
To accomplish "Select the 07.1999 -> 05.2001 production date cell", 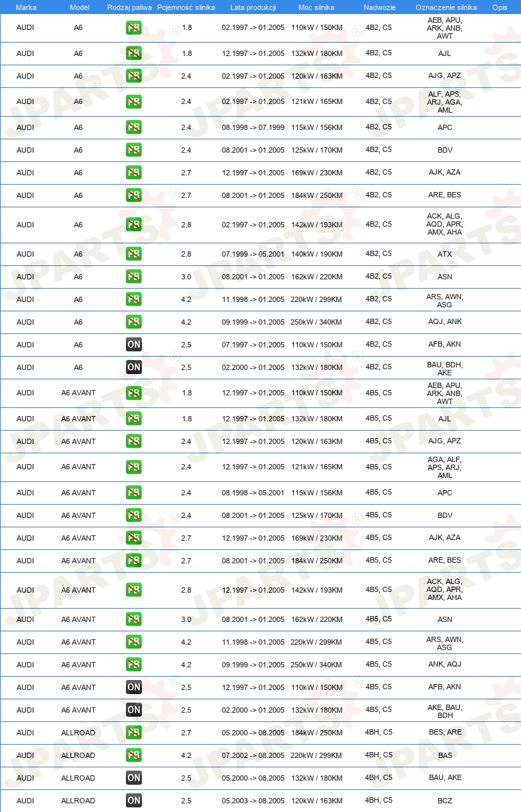I will click(x=253, y=254).
